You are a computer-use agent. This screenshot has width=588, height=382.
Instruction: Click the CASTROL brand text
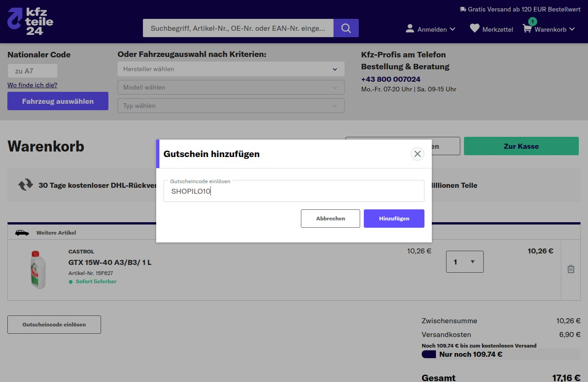[x=81, y=252]
